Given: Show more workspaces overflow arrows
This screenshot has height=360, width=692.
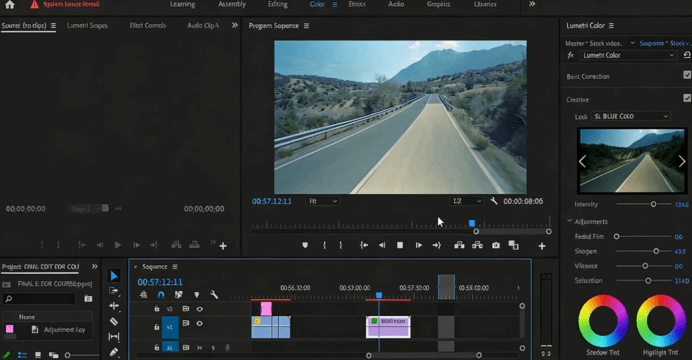Looking at the screenshot, I should point(532,4).
